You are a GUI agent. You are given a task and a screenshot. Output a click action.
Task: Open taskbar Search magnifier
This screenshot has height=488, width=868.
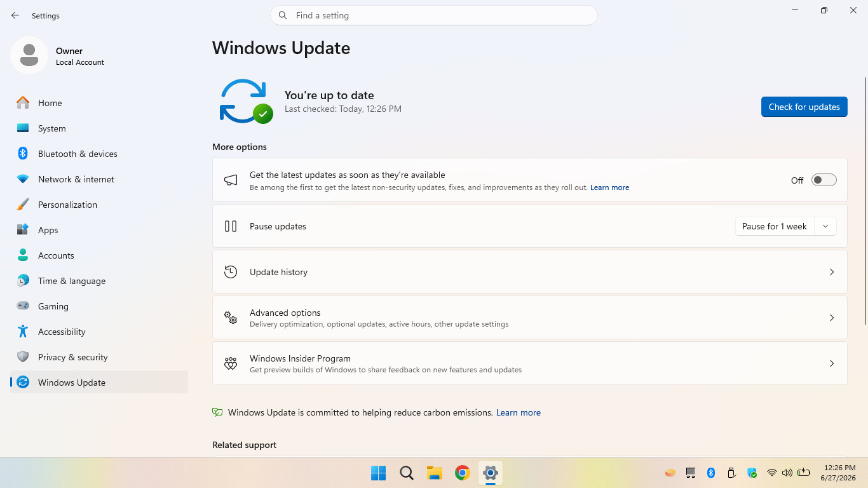pyautogui.click(x=407, y=473)
